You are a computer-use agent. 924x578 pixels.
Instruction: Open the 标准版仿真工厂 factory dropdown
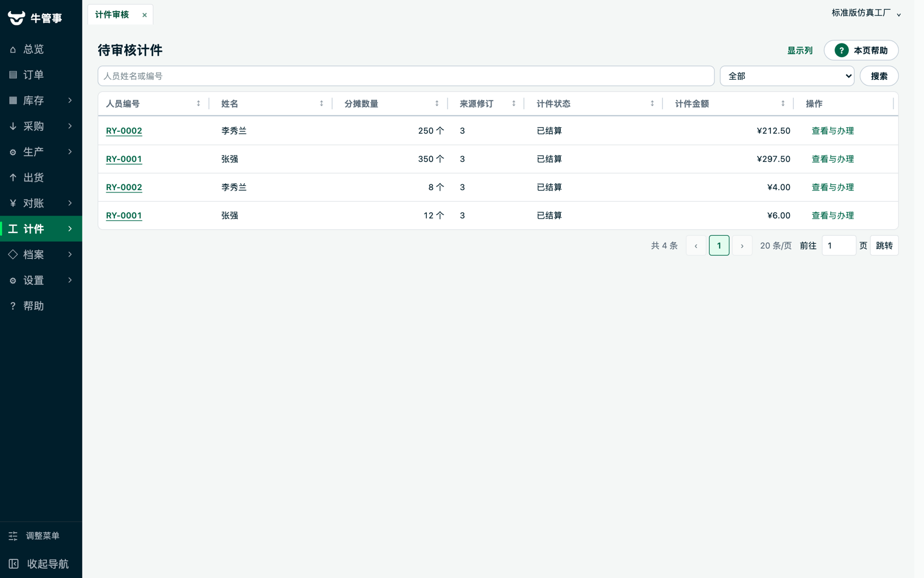pyautogui.click(x=866, y=13)
